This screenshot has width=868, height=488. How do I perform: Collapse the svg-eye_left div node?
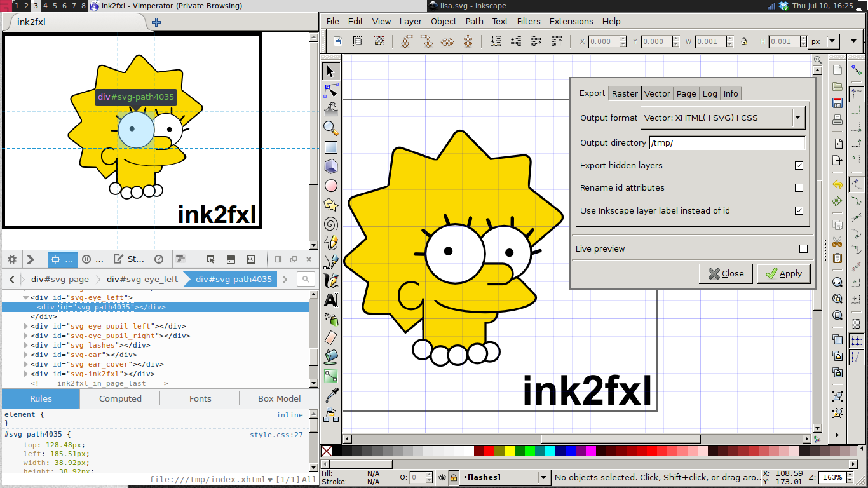pyautogui.click(x=25, y=297)
